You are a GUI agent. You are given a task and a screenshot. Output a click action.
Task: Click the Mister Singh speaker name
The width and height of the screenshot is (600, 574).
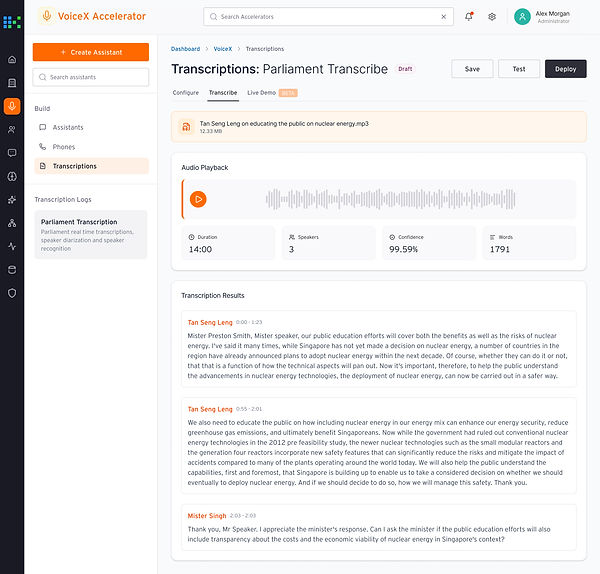point(207,516)
